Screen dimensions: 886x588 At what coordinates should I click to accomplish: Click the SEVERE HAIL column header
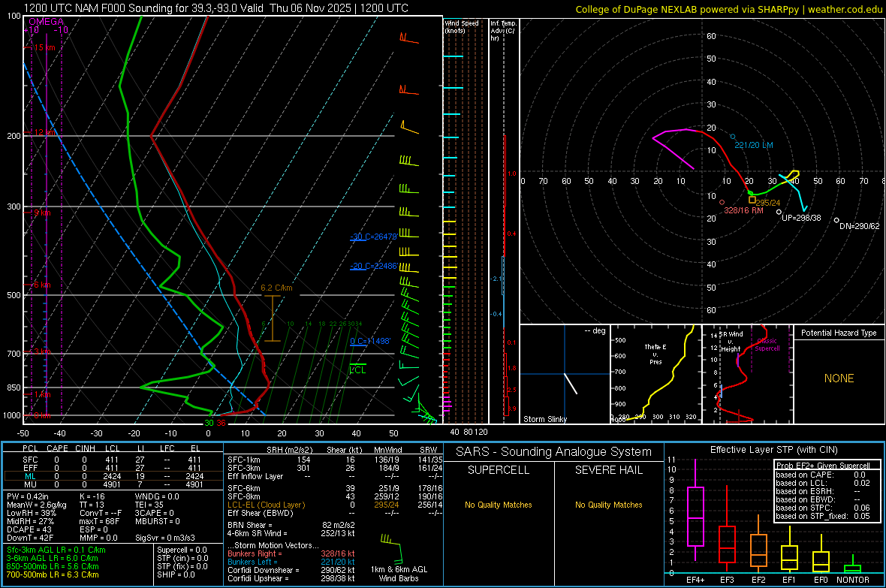point(608,470)
